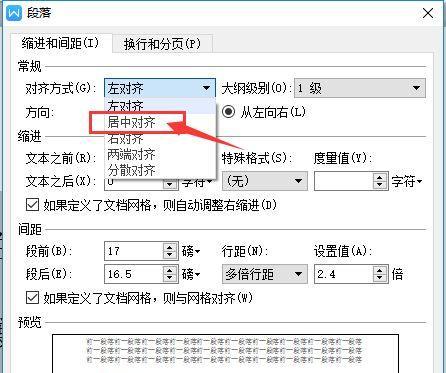This screenshot has width=446, height=373.
Task: Open the 磅 unit dropdown beside 段后
Action: coord(191,274)
